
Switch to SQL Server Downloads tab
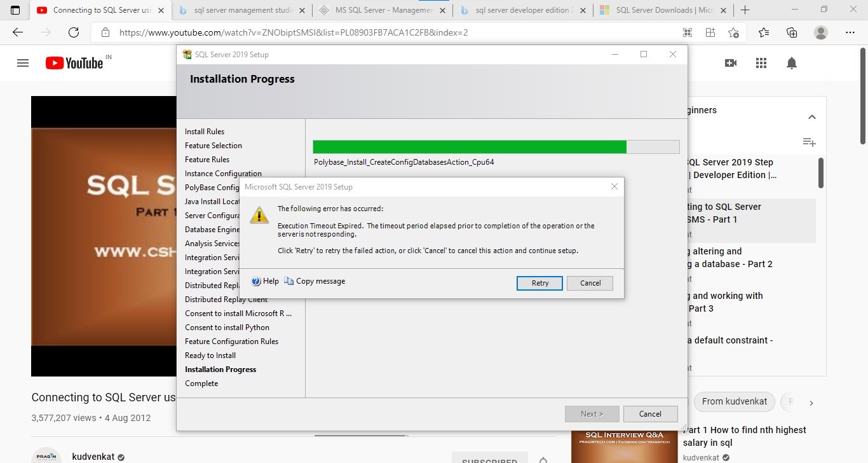point(663,10)
